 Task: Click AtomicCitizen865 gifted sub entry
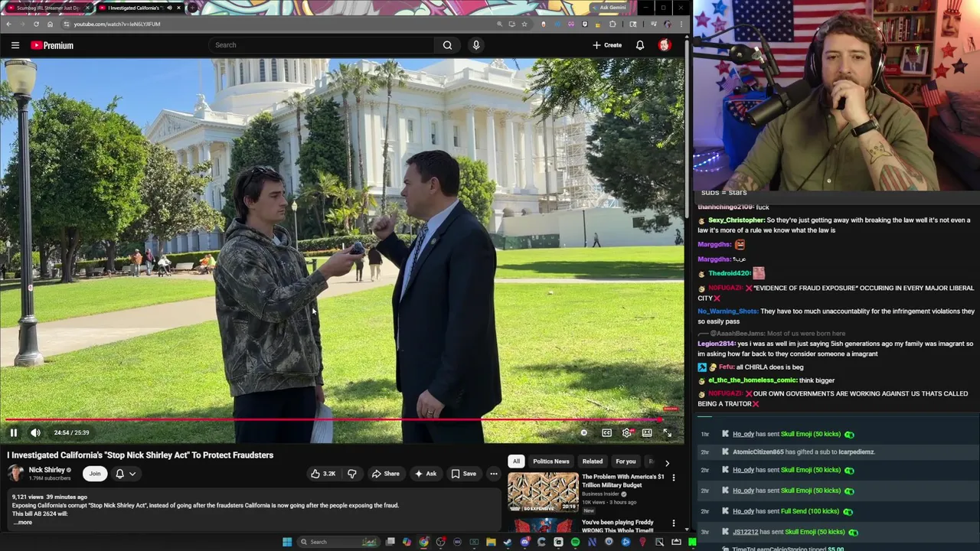[x=803, y=452]
